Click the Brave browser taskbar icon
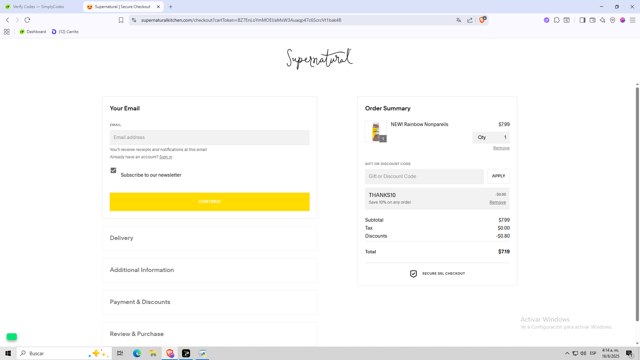This screenshot has width=640, height=360. click(170, 353)
